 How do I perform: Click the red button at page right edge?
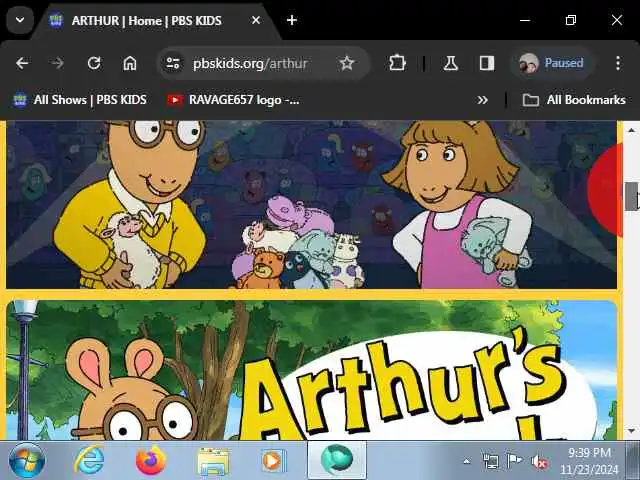tap(605, 190)
